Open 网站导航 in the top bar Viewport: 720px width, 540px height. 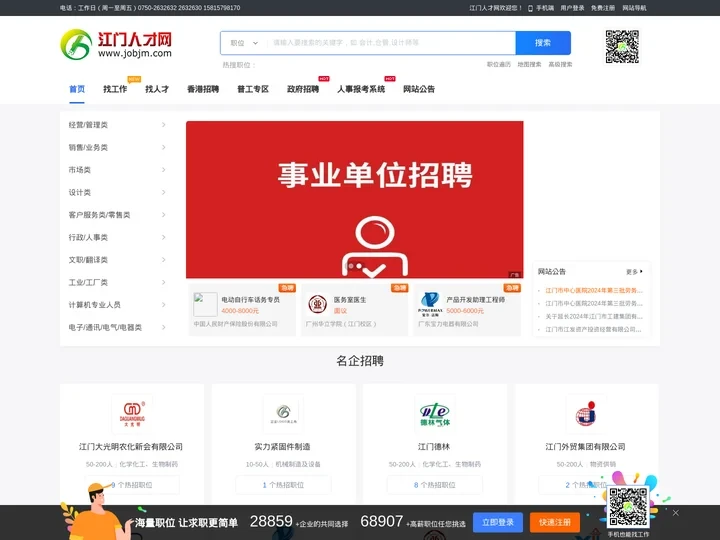(634, 8)
